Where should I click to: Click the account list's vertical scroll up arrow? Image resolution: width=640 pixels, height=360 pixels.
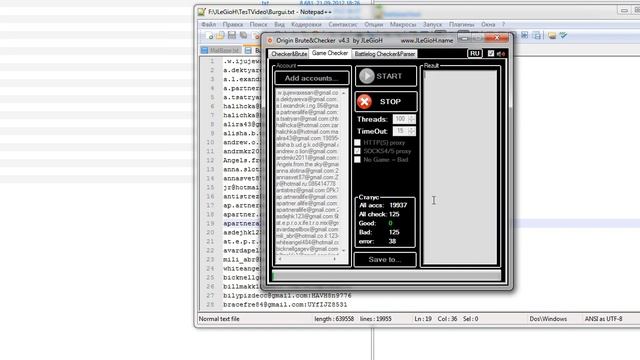point(344,93)
